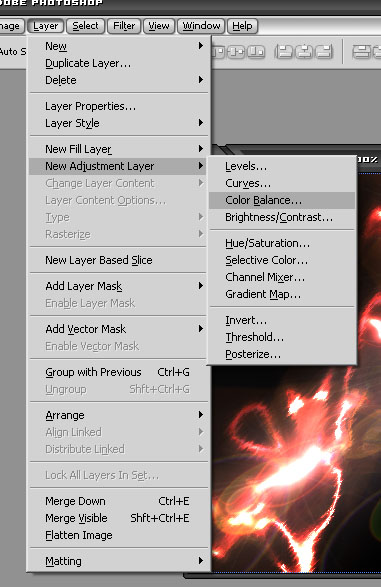Viewport: 381px width, 587px height.
Task: Choose Duplicate Layer...
Action: 118,63
